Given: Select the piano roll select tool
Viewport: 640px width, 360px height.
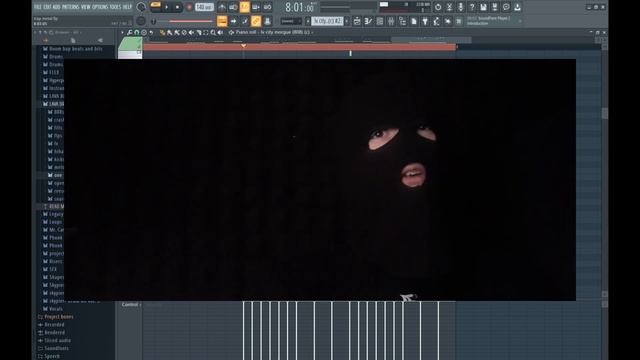Looking at the screenshot, I should pos(206,32).
